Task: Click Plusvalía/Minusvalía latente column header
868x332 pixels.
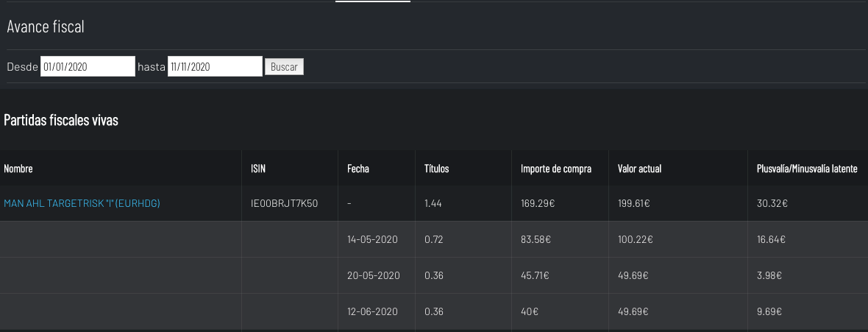Action: [x=807, y=169]
